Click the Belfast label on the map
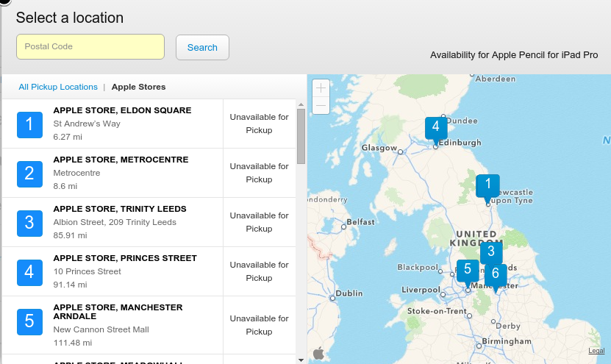This screenshot has width=611, height=364. coord(360,222)
